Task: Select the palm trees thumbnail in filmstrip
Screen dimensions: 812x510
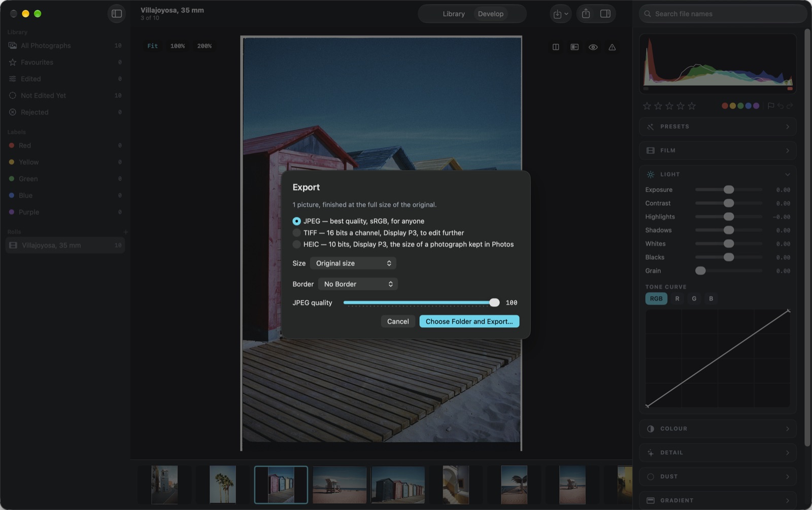Action: pyautogui.click(x=223, y=485)
